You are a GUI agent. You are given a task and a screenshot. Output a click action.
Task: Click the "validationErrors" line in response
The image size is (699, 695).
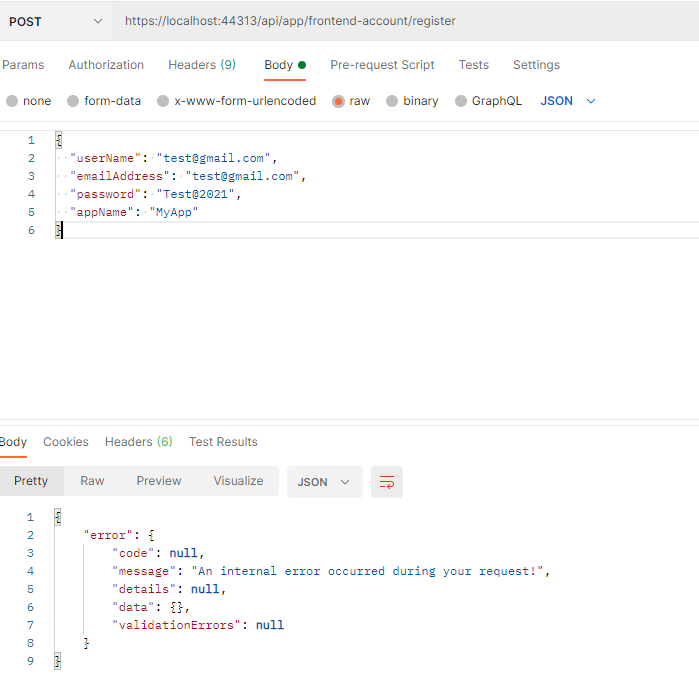coord(198,625)
